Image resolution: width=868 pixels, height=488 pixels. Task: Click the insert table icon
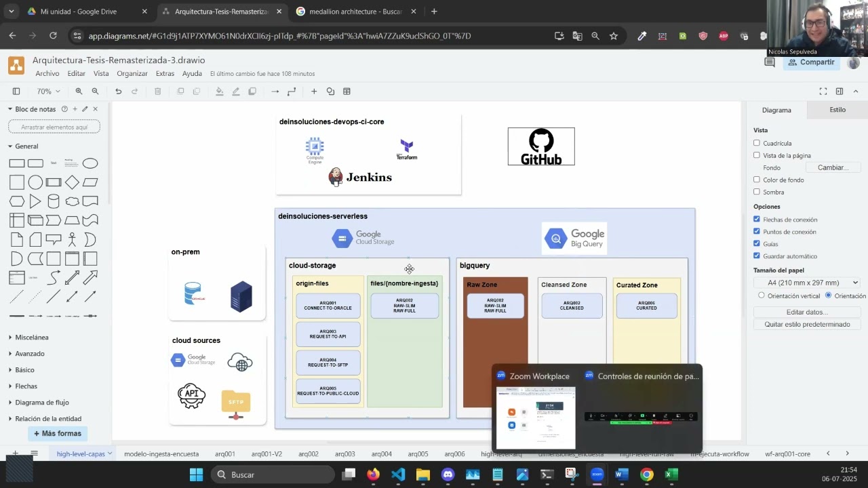347,91
